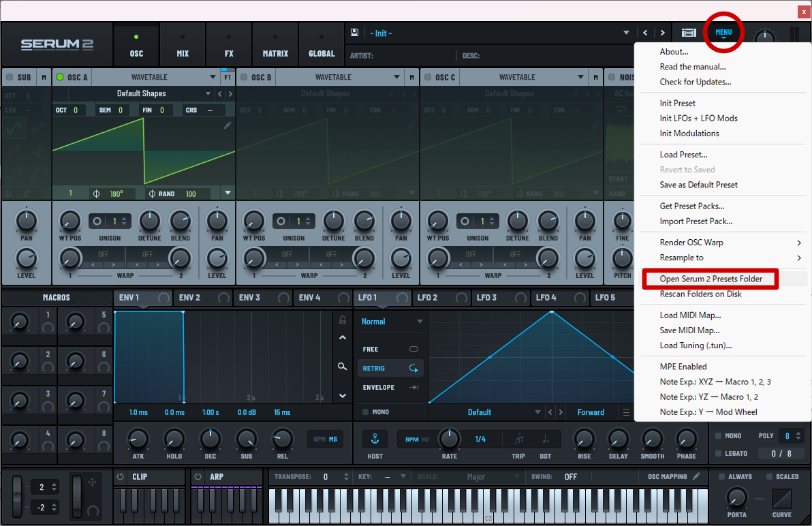The height and width of the screenshot is (526, 812).
Task: Toggle the ALWAYS portamento checkbox
Action: click(x=721, y=476)
